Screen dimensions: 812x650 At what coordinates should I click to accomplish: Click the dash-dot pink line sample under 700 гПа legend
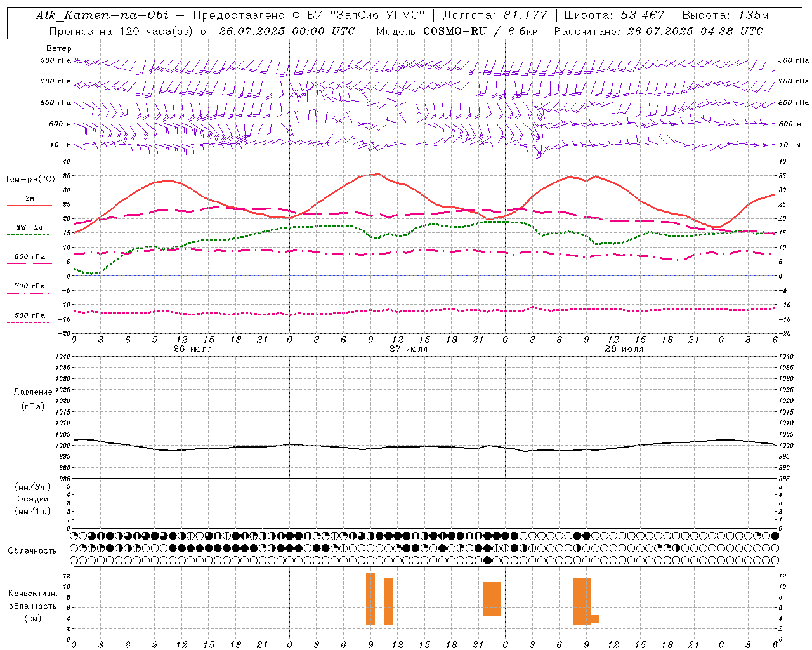click(x=29, y=293)
